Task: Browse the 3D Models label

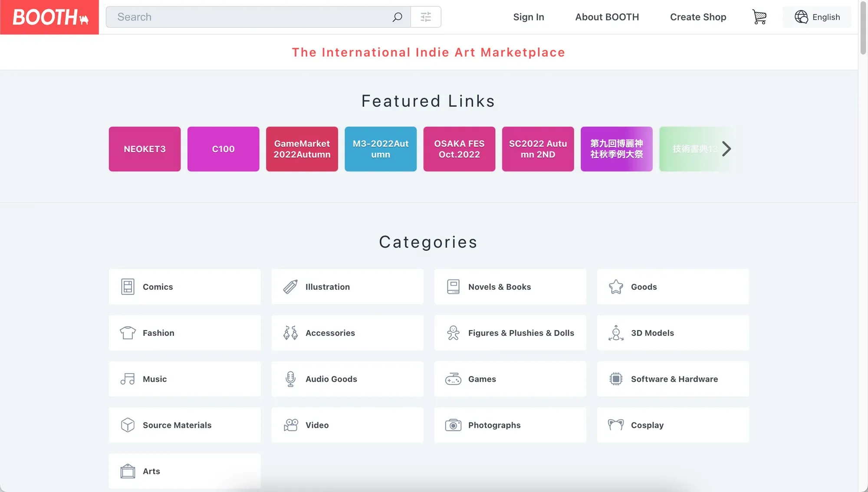Action: [652, 333]
